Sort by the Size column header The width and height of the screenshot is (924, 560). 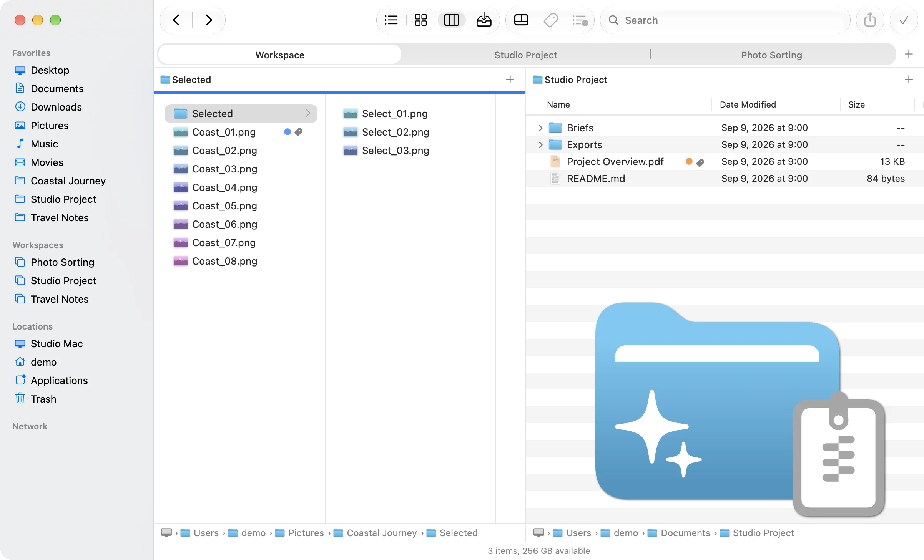point(856,104)
